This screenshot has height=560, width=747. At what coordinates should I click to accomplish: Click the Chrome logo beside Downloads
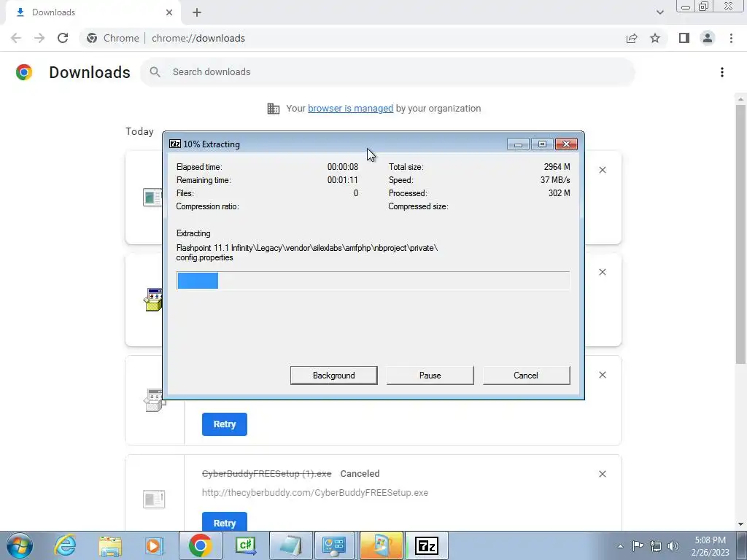[24, 72]
